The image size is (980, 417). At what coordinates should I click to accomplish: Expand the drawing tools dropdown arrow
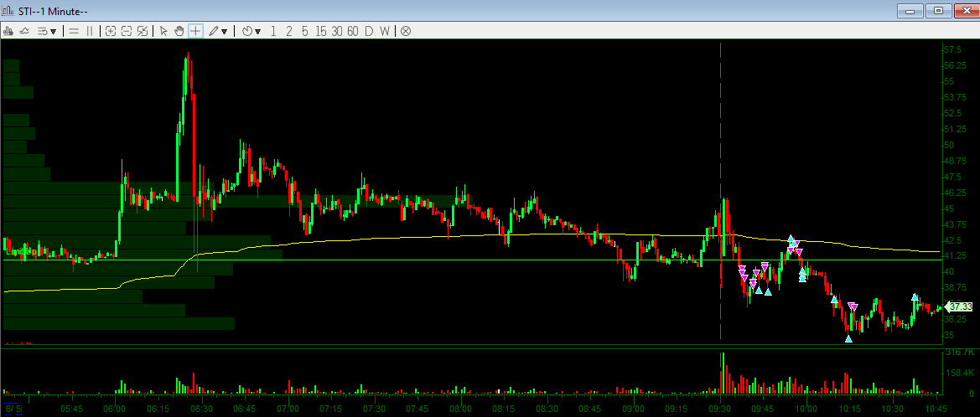point(225,31)
